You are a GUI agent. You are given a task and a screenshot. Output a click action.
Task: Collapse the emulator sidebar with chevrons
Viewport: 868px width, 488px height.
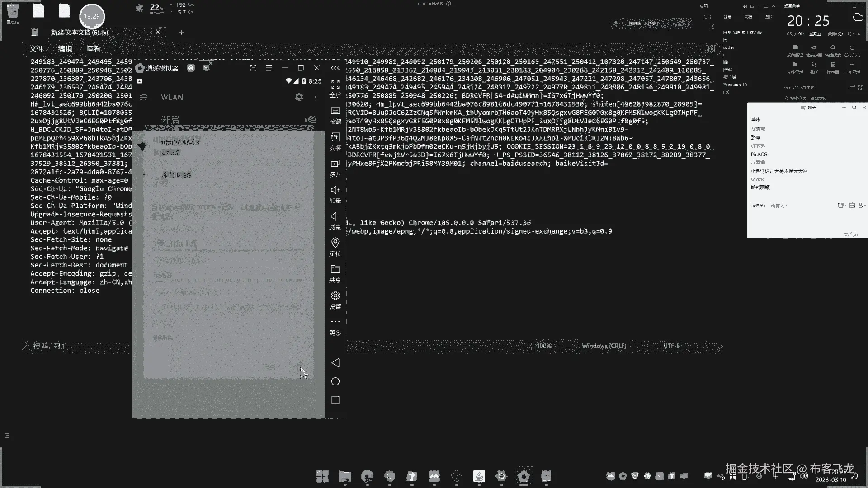click(x=335, y=68)
